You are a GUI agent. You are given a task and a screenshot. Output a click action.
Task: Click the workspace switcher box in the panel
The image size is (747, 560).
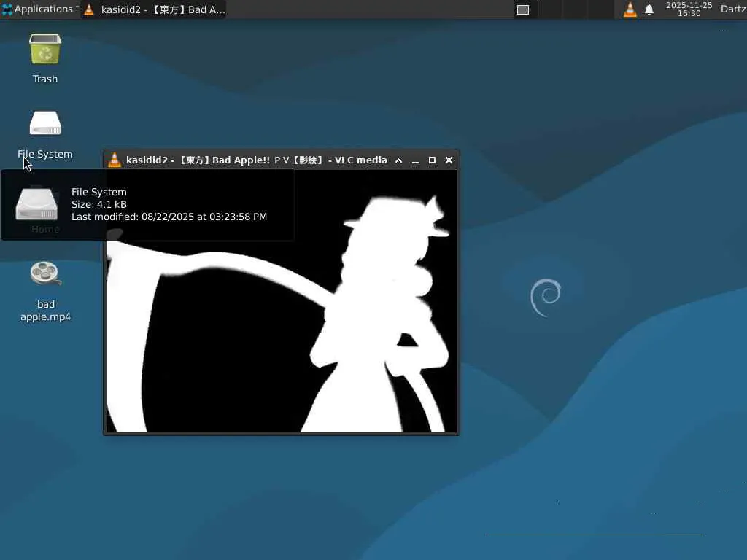523,9
